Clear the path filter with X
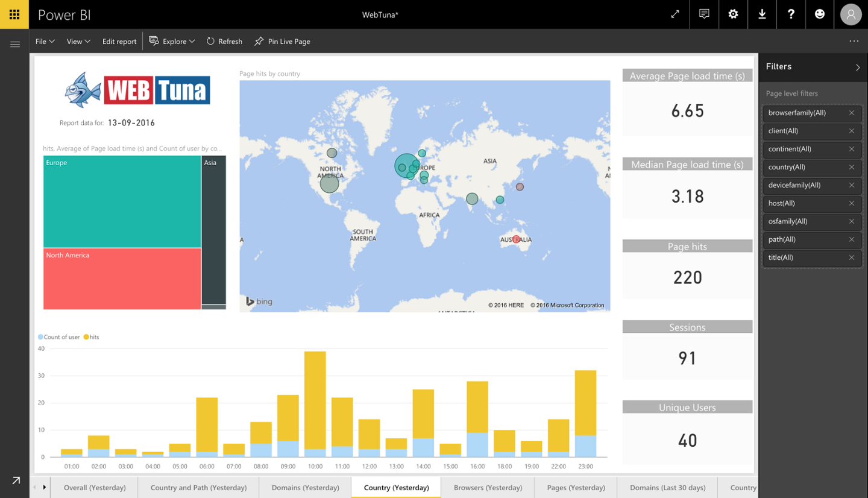The image size is (868, 498). coord(852,239)
